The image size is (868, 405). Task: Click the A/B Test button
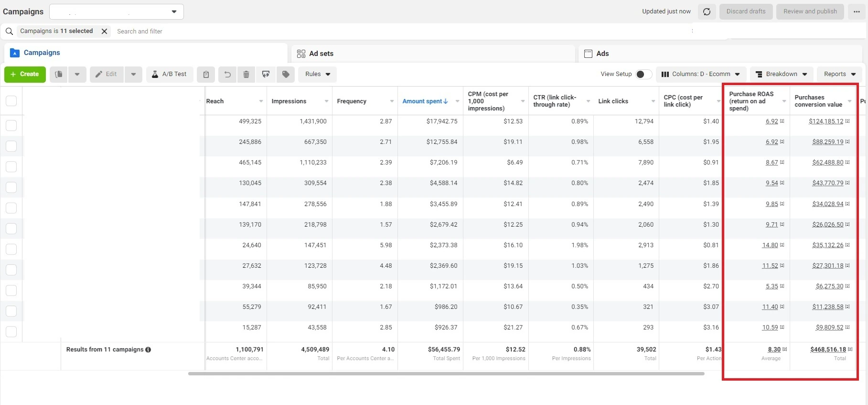pyautogui.click(x=169, y=74)
